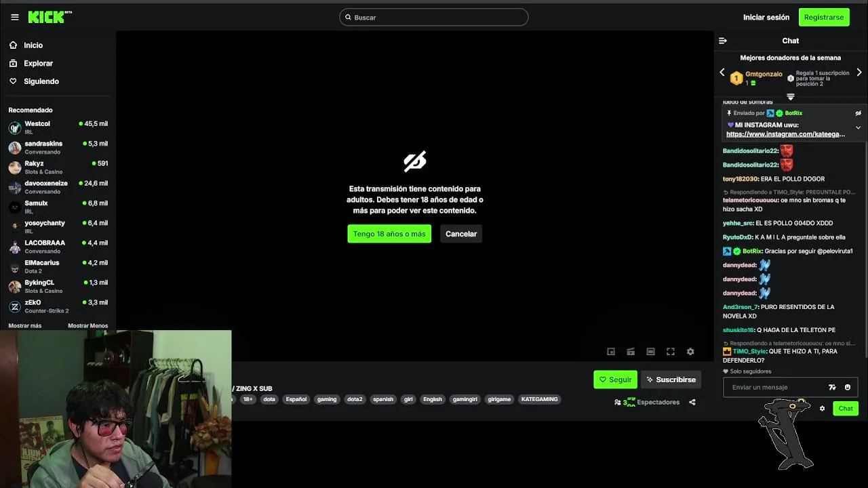Click username TiMO_Style in chat
The image size is (868, 488).
749,351
